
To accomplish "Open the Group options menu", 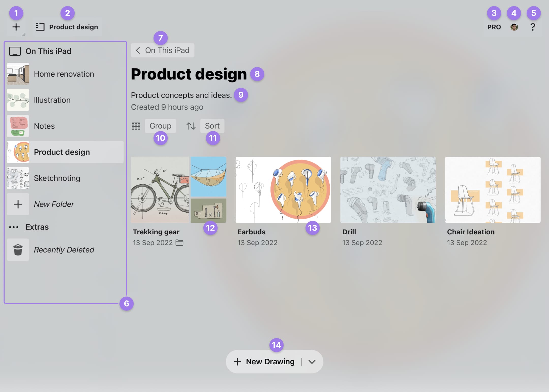I will [x=160, y=126].
